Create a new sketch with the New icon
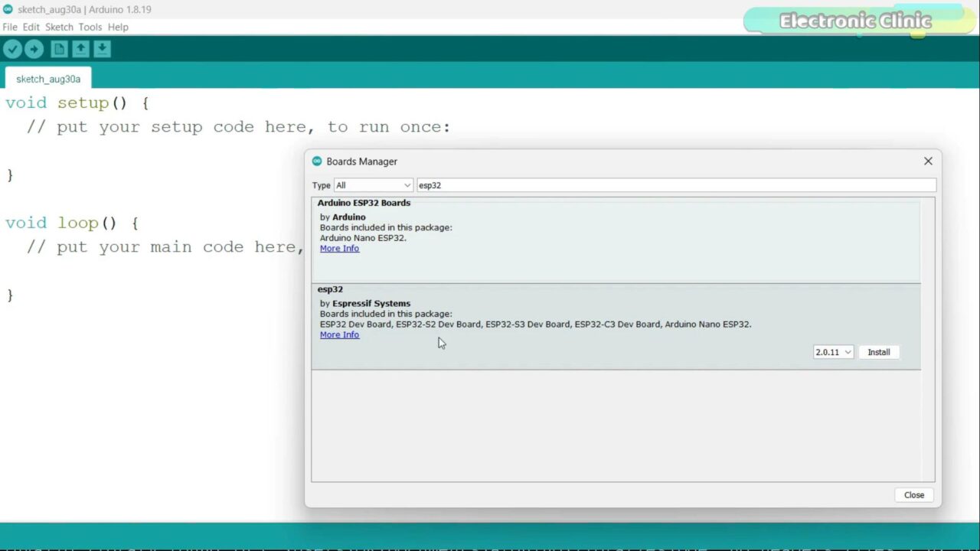Image resolution: width=980 pixels, height=551 pixels. click(59, 50)
